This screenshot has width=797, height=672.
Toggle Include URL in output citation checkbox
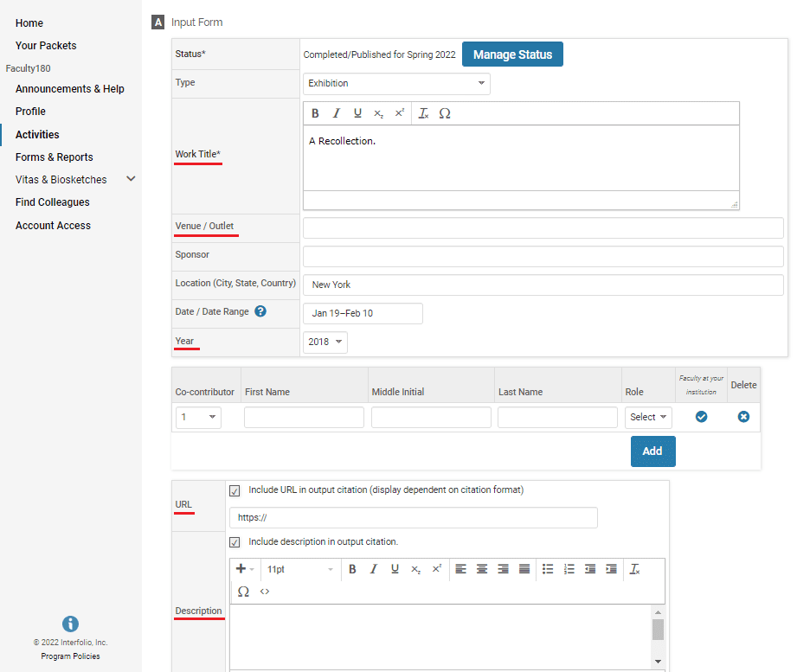pyautogui.click(x=235, y=490)
